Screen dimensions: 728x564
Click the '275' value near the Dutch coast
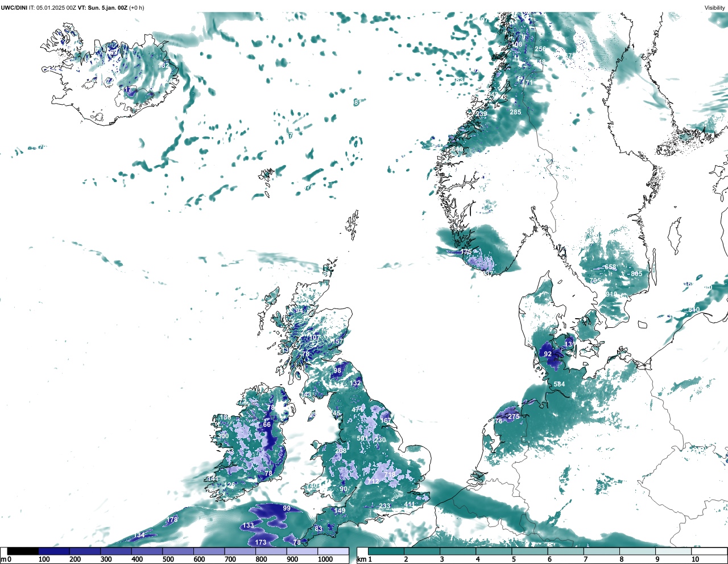coord(514,417)
